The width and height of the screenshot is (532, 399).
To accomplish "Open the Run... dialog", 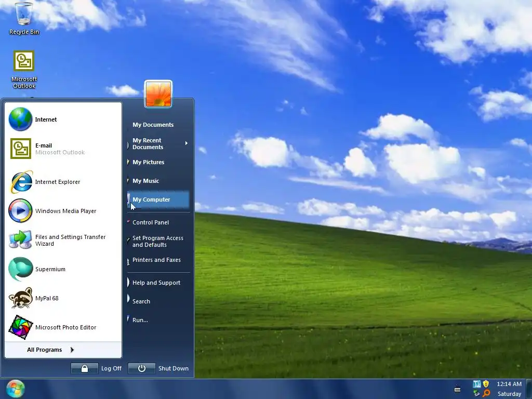I will pyautogui.click(x=158, y=320).
